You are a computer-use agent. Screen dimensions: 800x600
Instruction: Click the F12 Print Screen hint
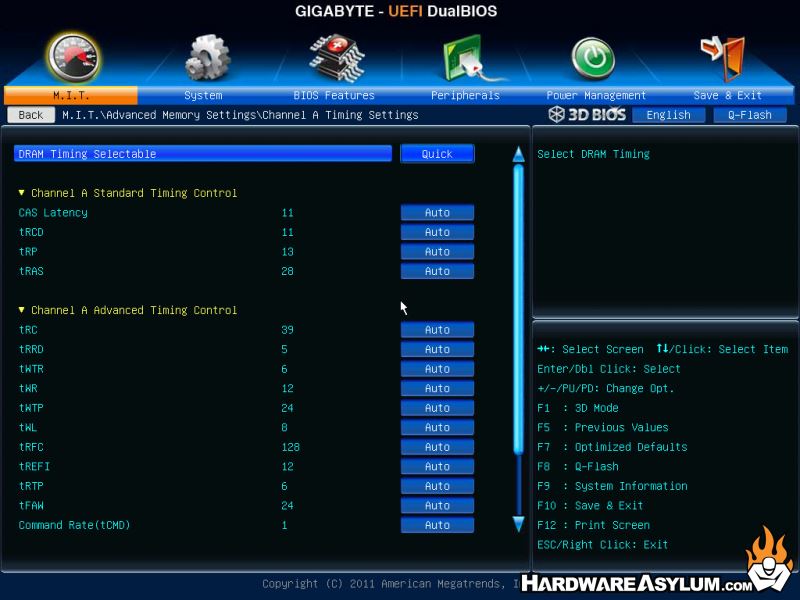click(x=593, y=525)
